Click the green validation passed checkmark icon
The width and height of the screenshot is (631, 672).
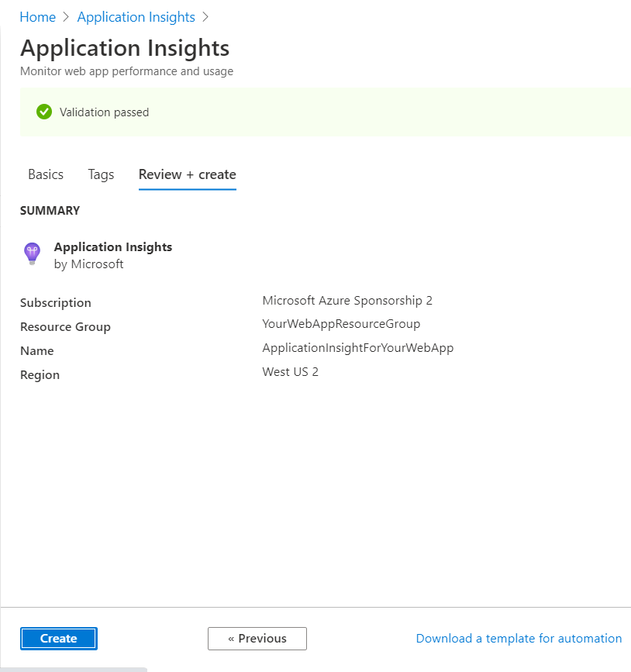tap(44, 112)
